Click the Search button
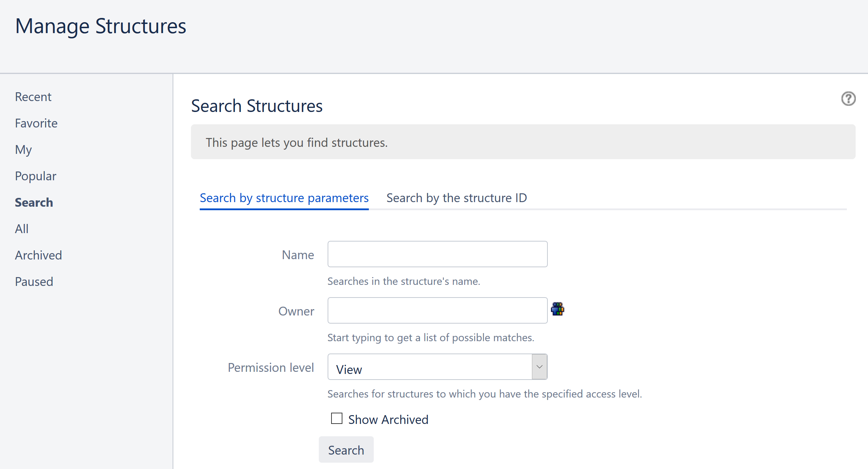 tap(346, 450)
